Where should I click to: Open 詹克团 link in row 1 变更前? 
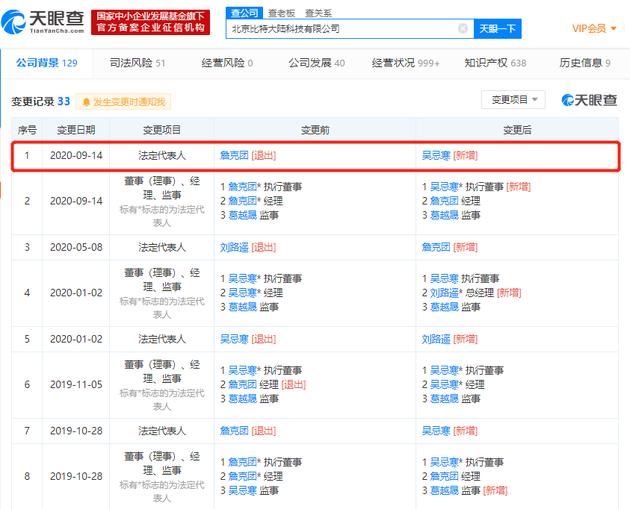(x=234, y=155)
